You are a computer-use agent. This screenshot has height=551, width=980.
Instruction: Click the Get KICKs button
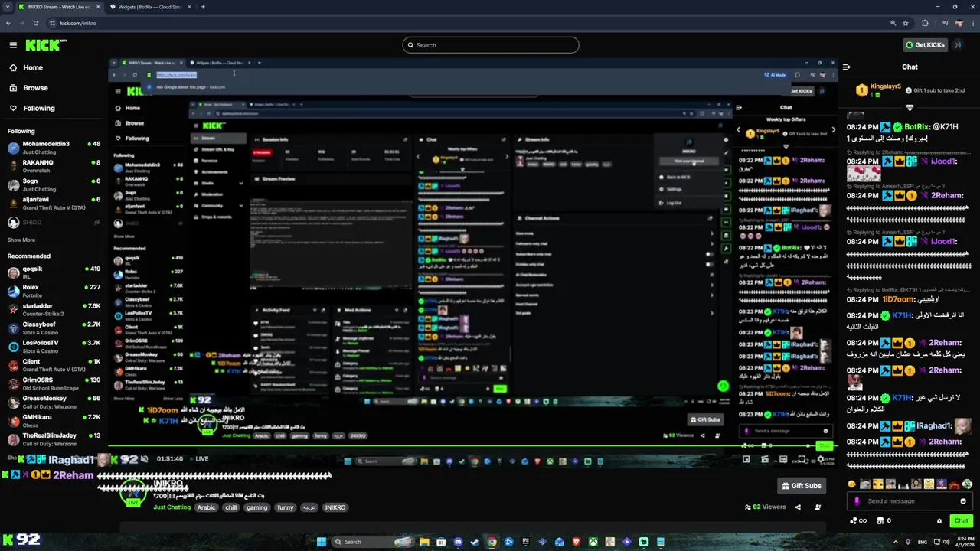click(924, 45)
